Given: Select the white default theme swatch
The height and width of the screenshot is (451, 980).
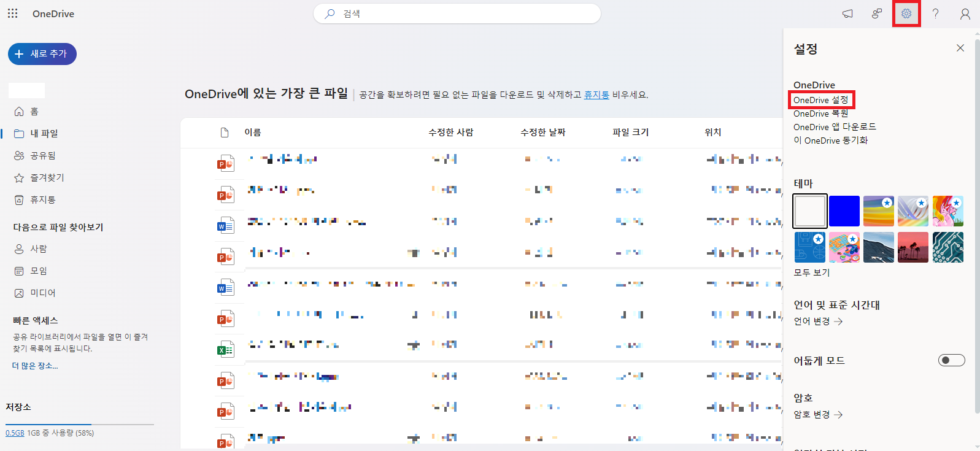Looking at the screenshot, I should (x=810, y=211).
